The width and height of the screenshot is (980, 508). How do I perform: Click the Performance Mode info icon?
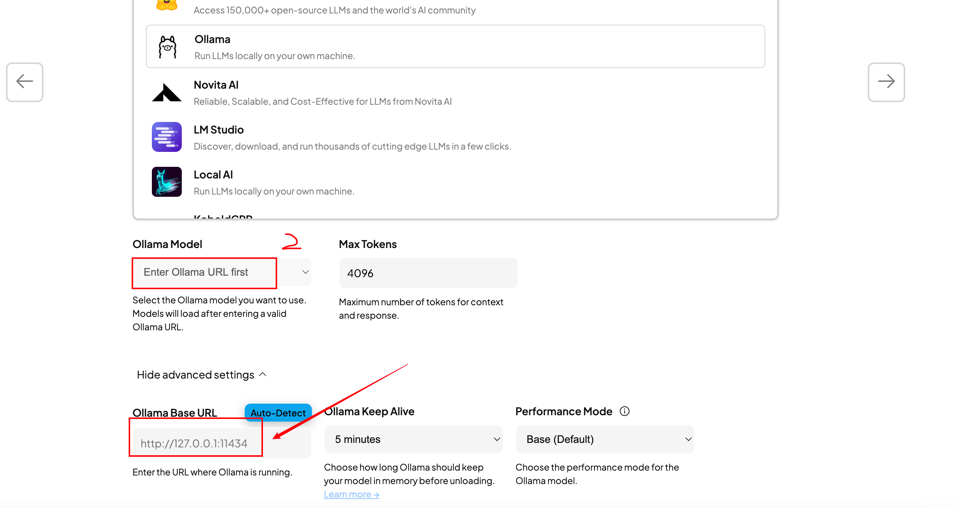point(624,411)
